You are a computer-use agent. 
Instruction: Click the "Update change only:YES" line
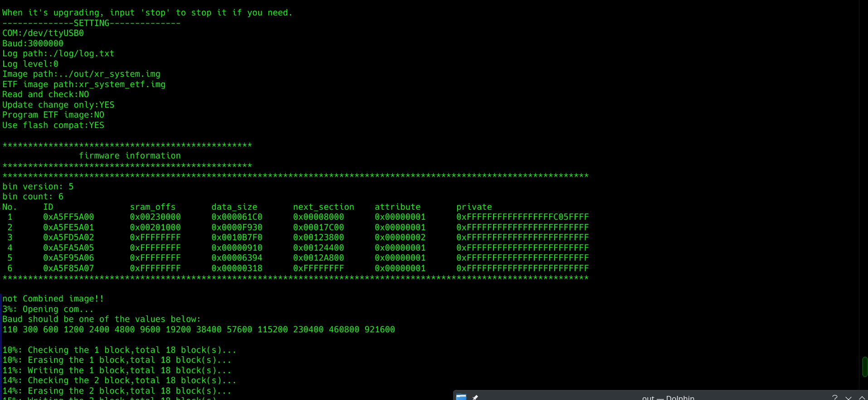pos(58,105)
